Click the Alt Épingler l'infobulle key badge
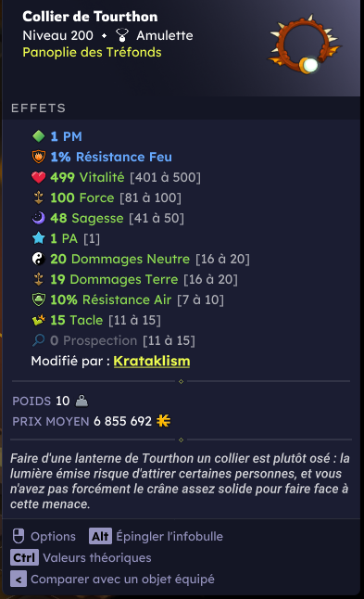Viewport: 364px width, 599px height. click(100, 536)
